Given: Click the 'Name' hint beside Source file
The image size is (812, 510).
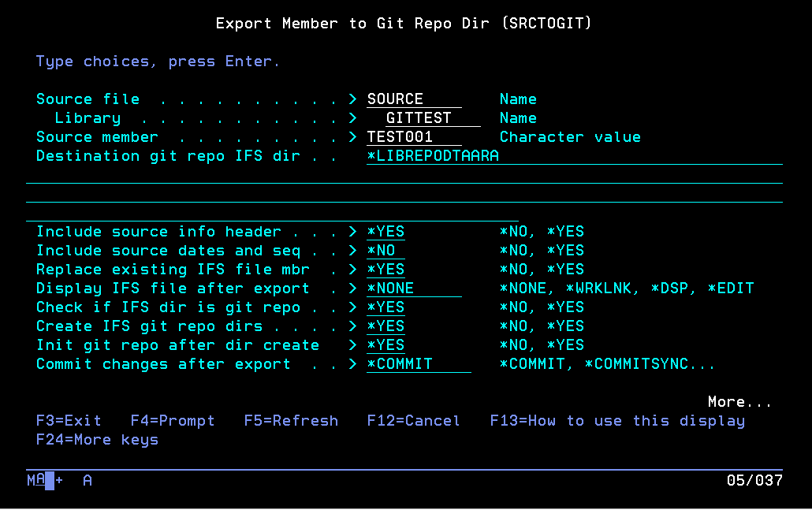Looking at the screenshot, I should click(518, 99).
